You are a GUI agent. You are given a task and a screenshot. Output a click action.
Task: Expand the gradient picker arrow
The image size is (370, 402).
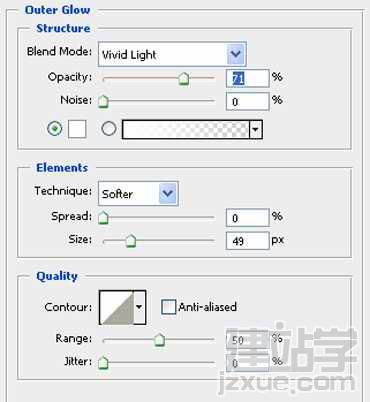[x=256, y=129]
